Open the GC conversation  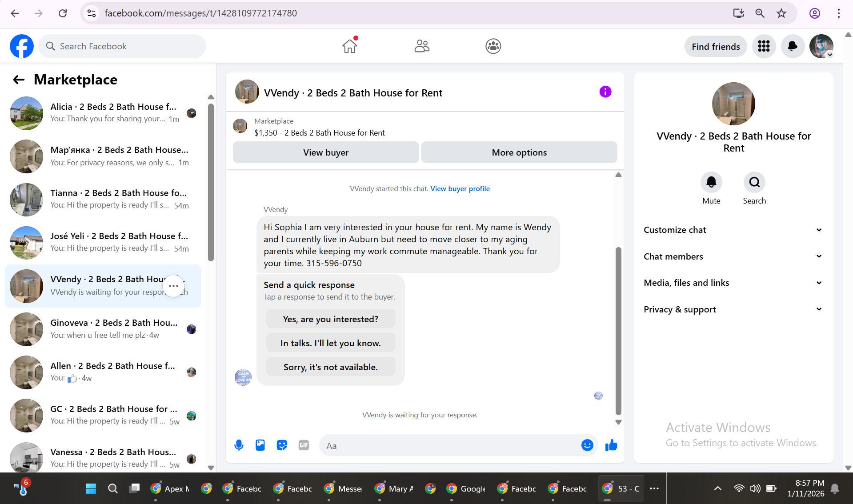click(103, 415)
